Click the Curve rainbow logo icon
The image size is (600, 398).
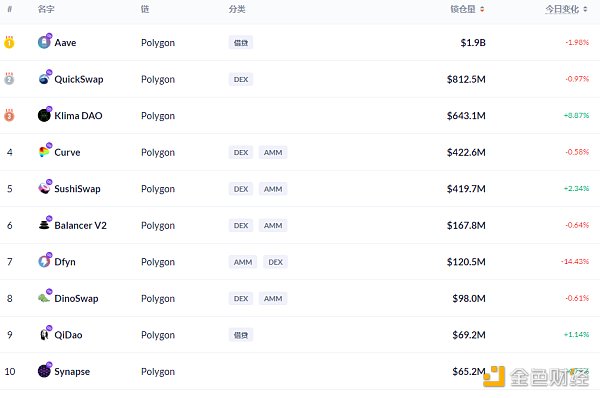(44, 152)
